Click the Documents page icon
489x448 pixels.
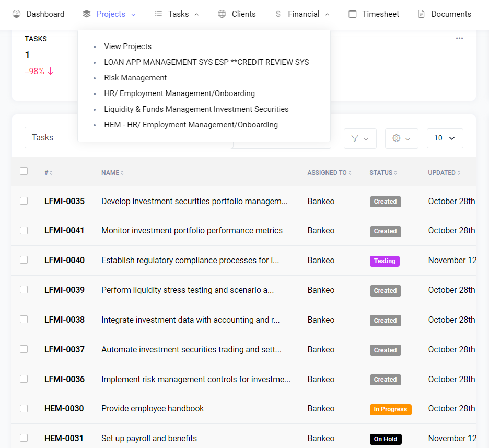(421, 14)
